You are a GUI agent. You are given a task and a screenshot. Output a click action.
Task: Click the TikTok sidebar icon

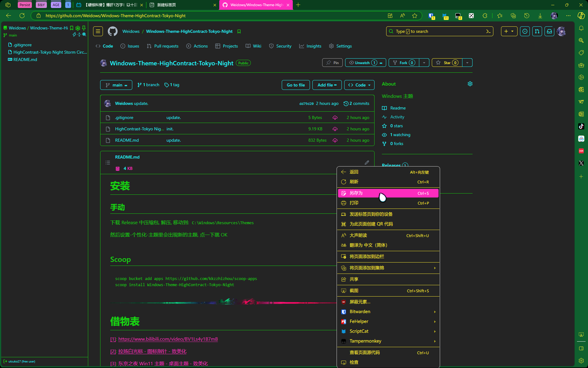(x=581, y=126)
